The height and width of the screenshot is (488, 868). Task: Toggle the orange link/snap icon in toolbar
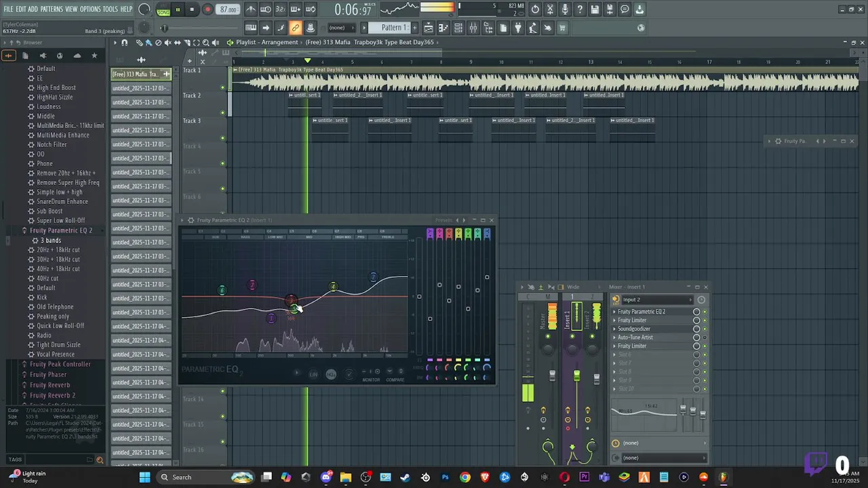pyautogui.click(x=295, y=28)
